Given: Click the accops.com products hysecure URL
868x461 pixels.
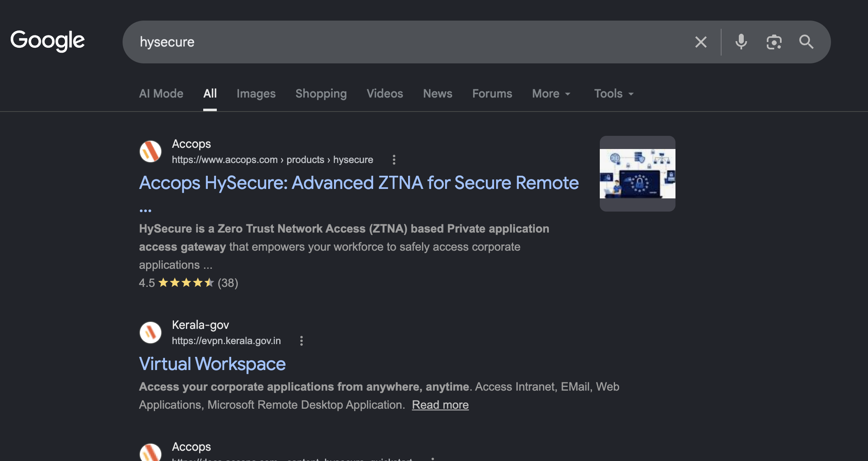Looking at the screenshot, I should point(272,160).
